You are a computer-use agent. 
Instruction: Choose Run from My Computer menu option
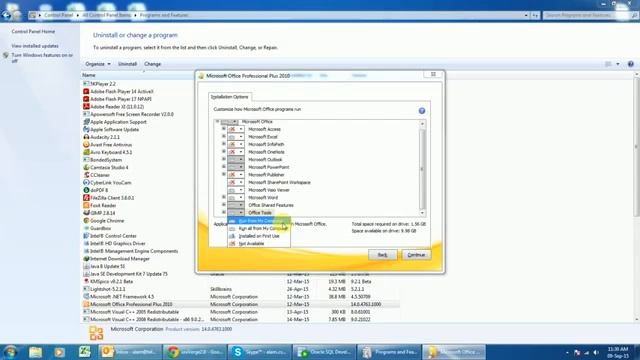point(259,221)
